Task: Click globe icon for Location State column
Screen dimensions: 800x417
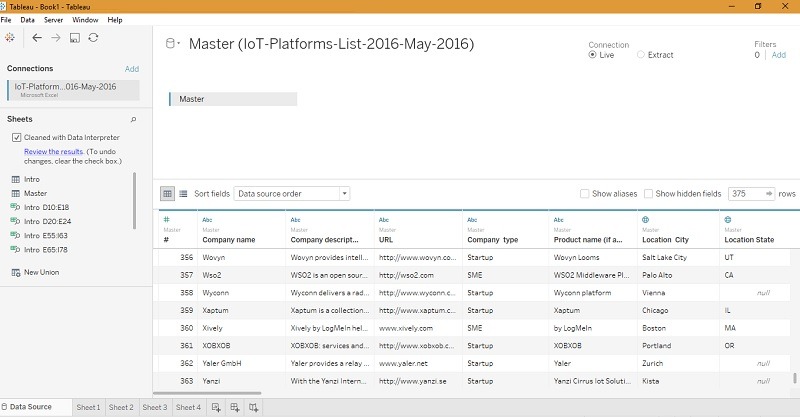Action: 728,219
